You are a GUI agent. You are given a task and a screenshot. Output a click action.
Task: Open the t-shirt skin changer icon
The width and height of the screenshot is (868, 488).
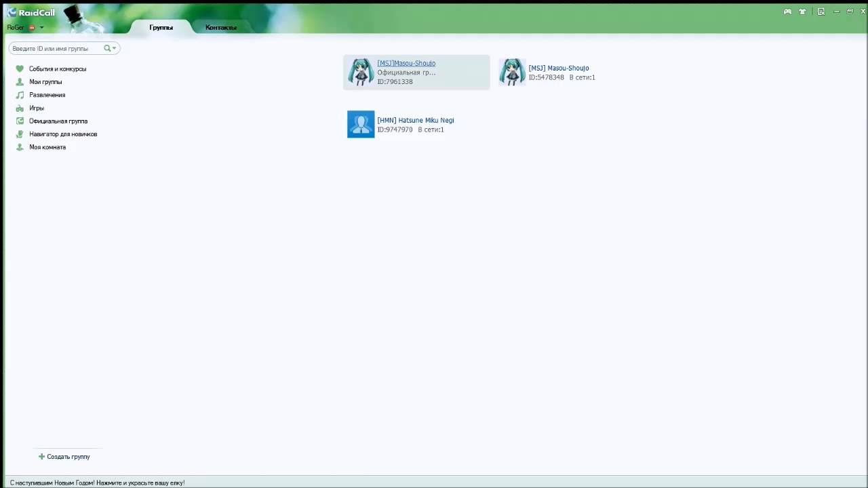pyautogui.click(x=803, y=12)
